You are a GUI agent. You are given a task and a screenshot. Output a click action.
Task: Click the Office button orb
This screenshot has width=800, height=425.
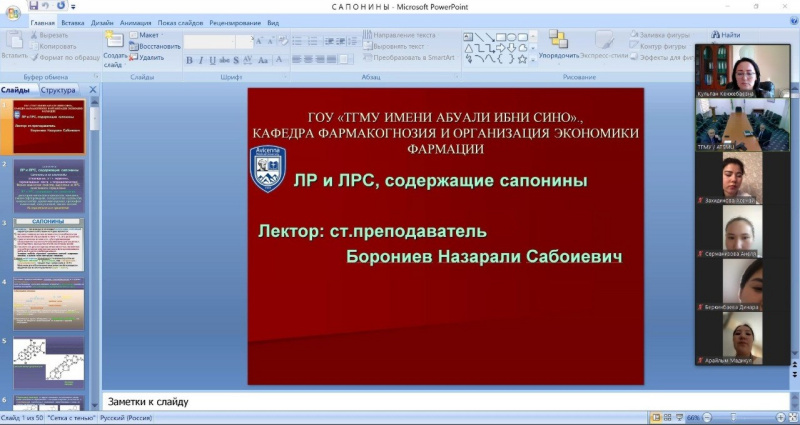(x=13, y=13)
